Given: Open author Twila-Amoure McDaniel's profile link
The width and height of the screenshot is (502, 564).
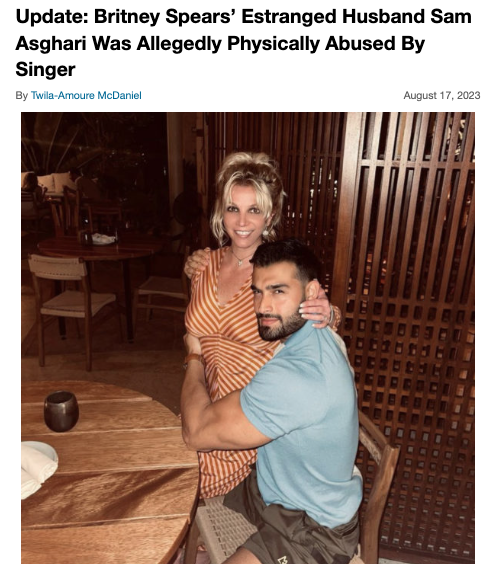Looking at the screenshot, I should (86, 95).
